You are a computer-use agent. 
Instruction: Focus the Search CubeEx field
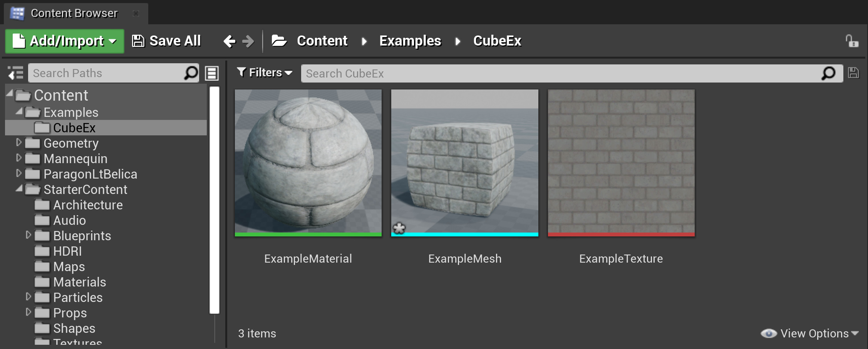572,73
